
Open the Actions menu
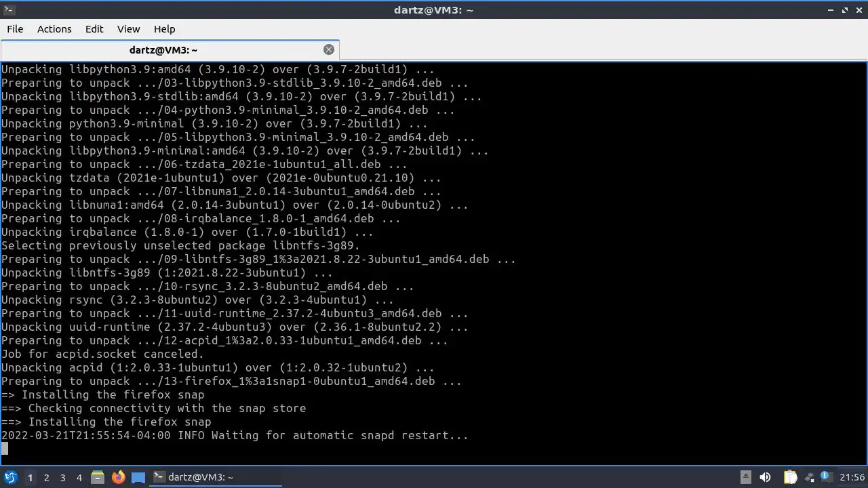coord(54,29)
